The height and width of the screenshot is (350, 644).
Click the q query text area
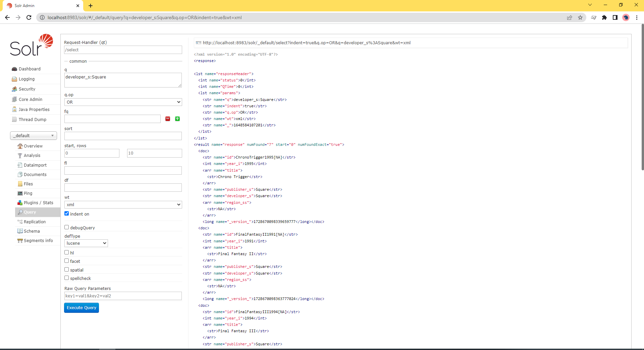coord(123,80)
